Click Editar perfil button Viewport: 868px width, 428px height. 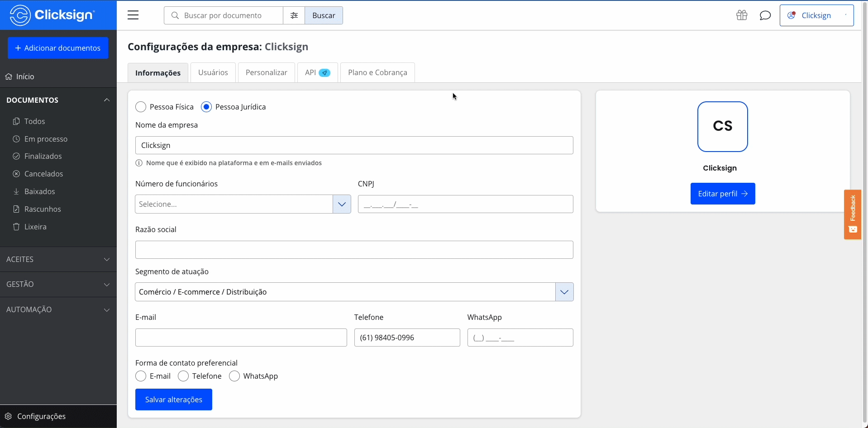(723, 194)
